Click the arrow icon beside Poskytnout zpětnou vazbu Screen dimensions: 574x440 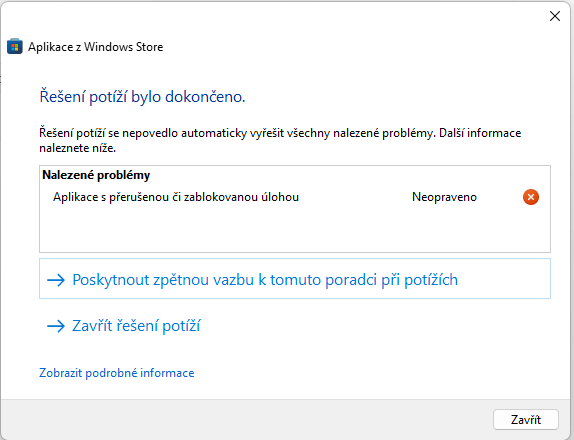pos(56,280)
